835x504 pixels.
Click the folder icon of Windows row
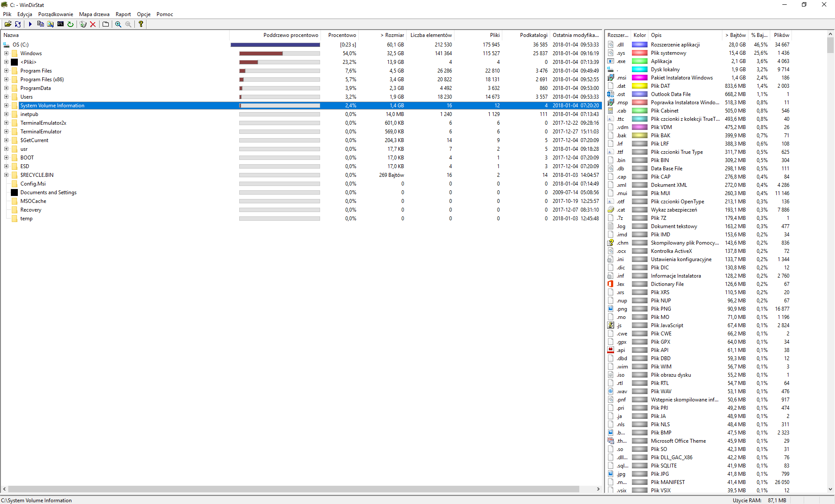[x=14, y=53]
